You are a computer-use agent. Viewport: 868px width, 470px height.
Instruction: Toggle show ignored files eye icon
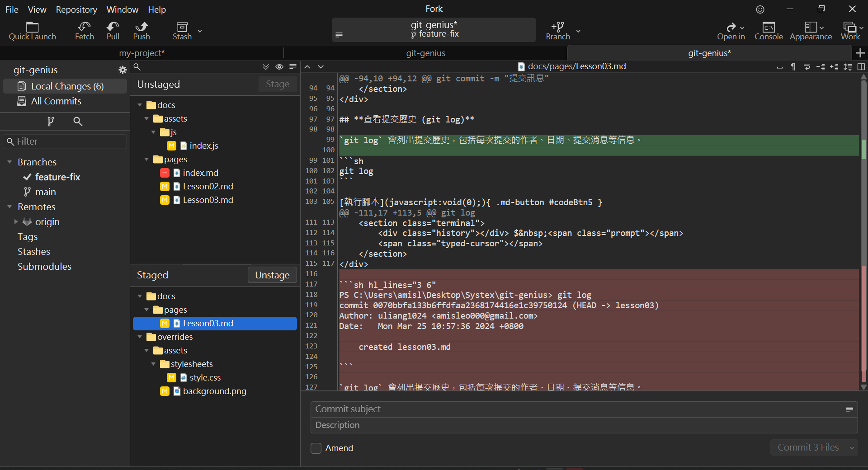coord(279,67)
